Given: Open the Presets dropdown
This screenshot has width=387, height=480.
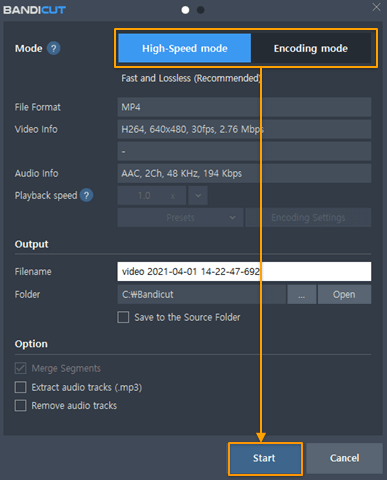Looking at the screenshot, I should (180, 218).
